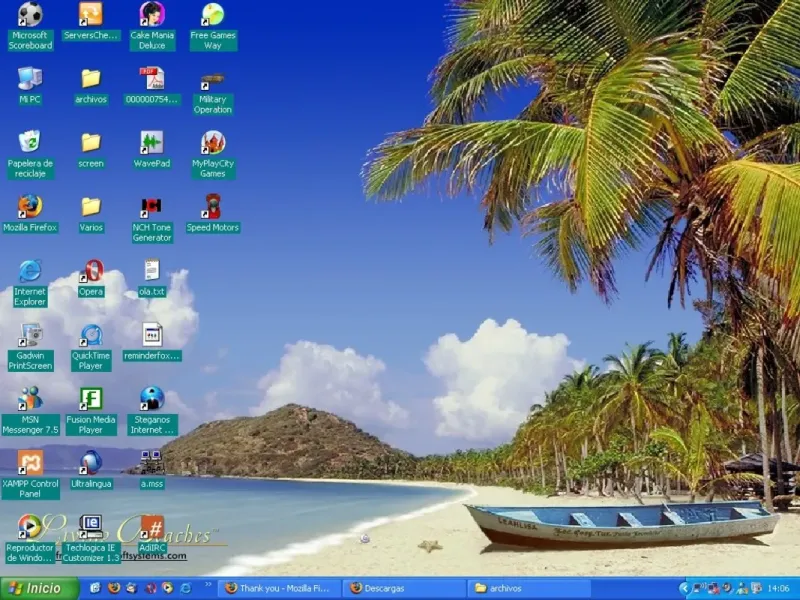
Task: Select the Opera browser shortcut
Action: 91,279
